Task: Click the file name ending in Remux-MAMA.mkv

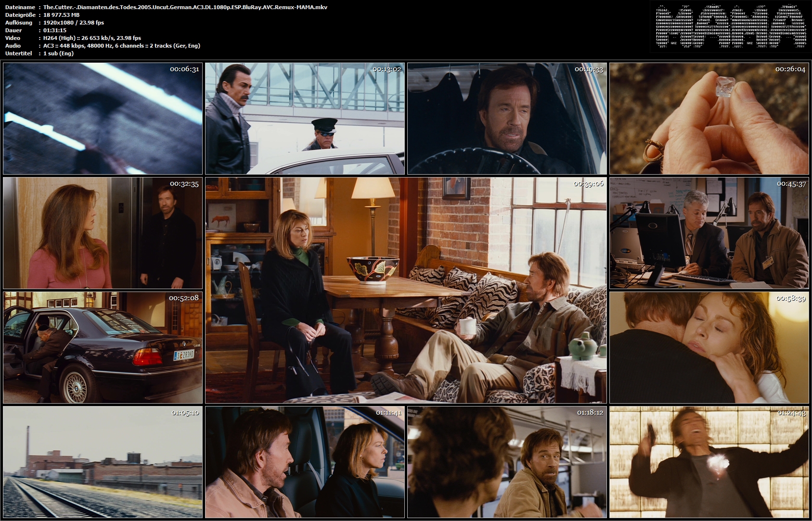Action: tap(185, 7)
